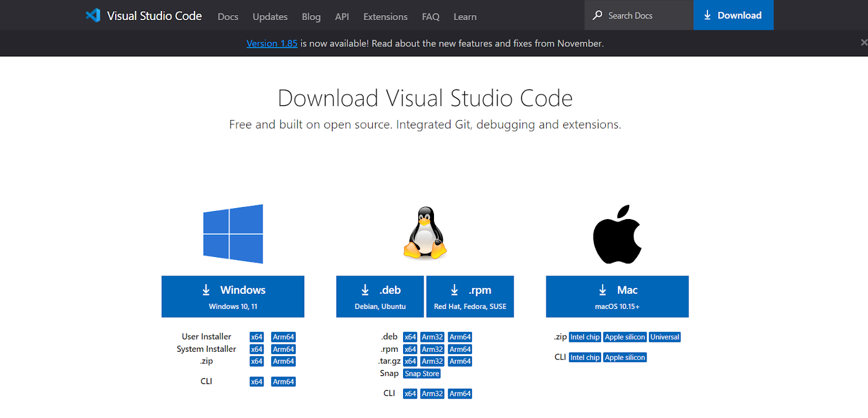Open the Version 1.85 link
The height and width of the screenshot is (418, 868).
(x=272, y=43)
